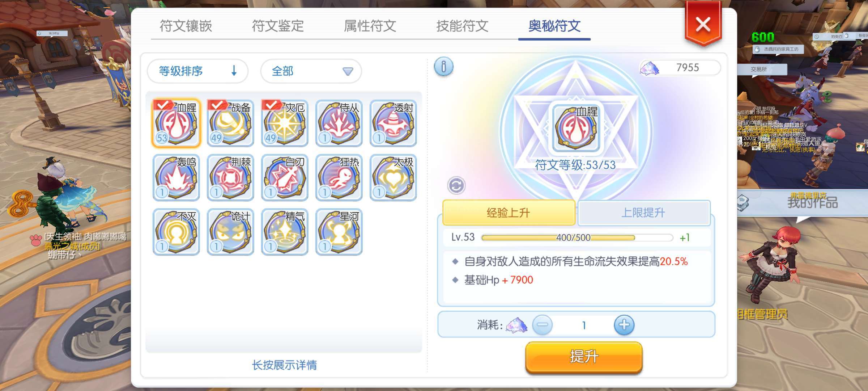Pick the 白刃 rune icon
This screenshot has height=391, width=868.
285,177
